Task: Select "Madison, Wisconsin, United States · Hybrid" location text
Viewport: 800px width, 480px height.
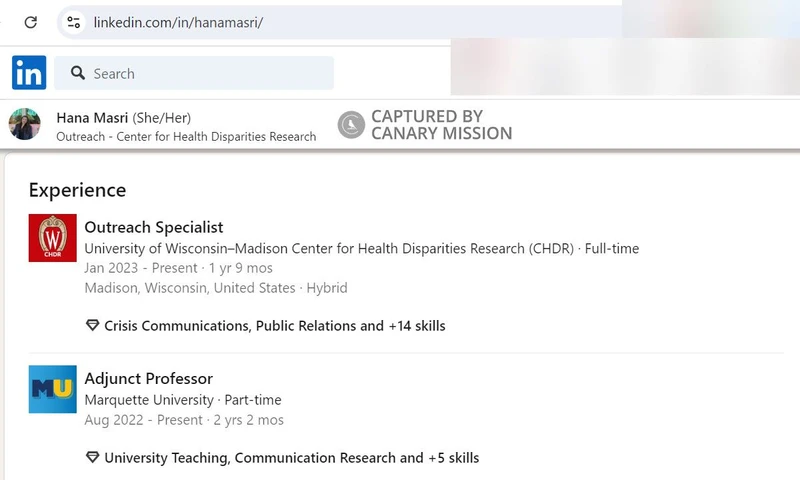Action: [x=216, y=288]
